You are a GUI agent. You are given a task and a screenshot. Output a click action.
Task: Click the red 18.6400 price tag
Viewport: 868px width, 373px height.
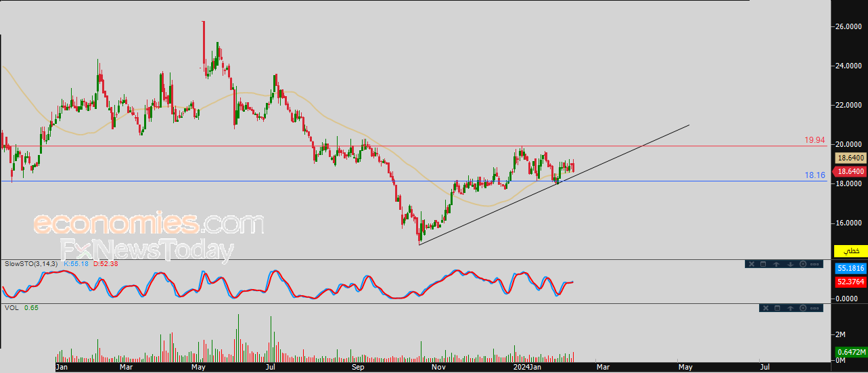coord(850,171)
